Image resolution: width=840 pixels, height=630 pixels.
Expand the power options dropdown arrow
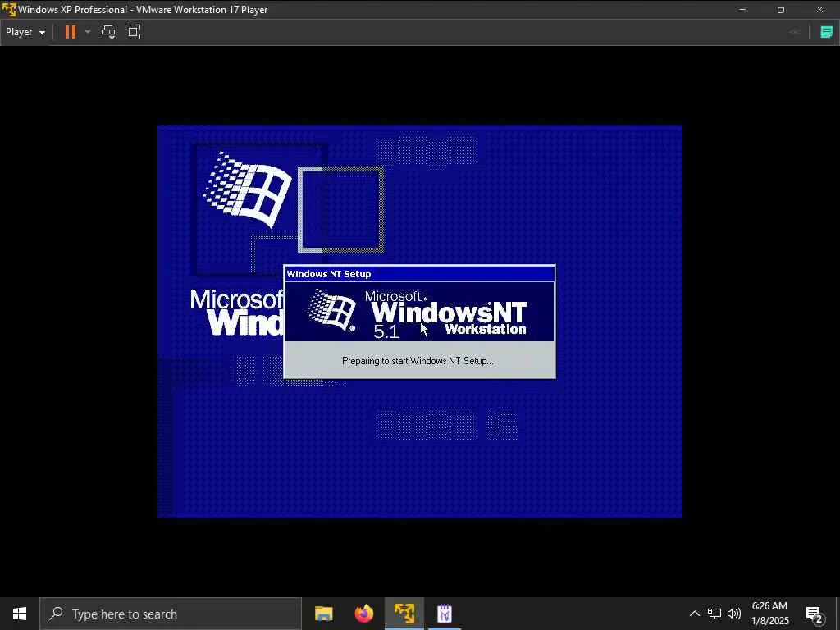pos(88,32)
